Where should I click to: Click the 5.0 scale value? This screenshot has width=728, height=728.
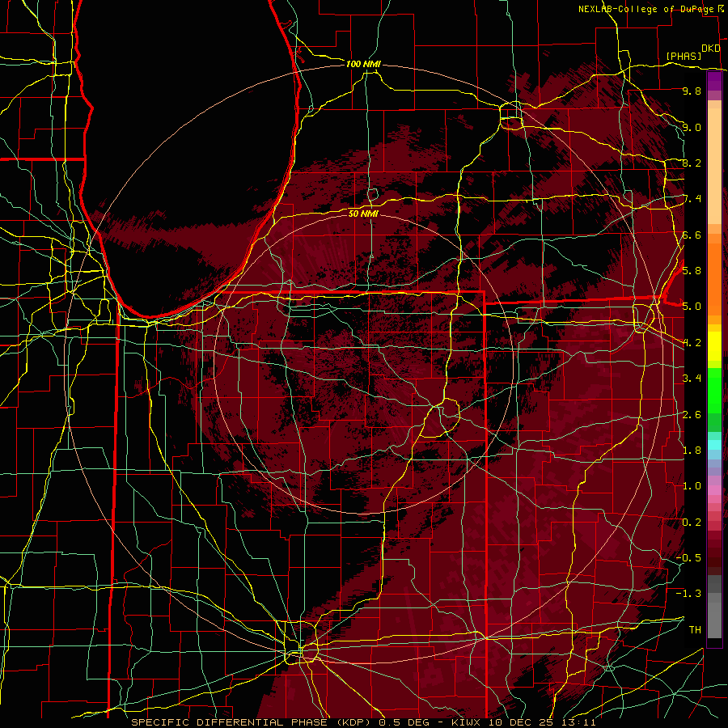pyautogui.click(x=692, y=307)
